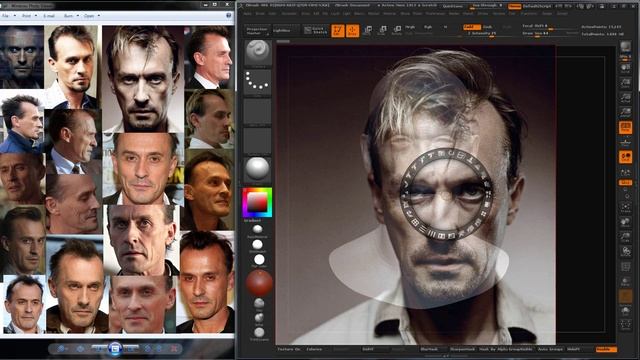
Task: Open the empty Alpha slot popup
Action: tap(257, 111)
